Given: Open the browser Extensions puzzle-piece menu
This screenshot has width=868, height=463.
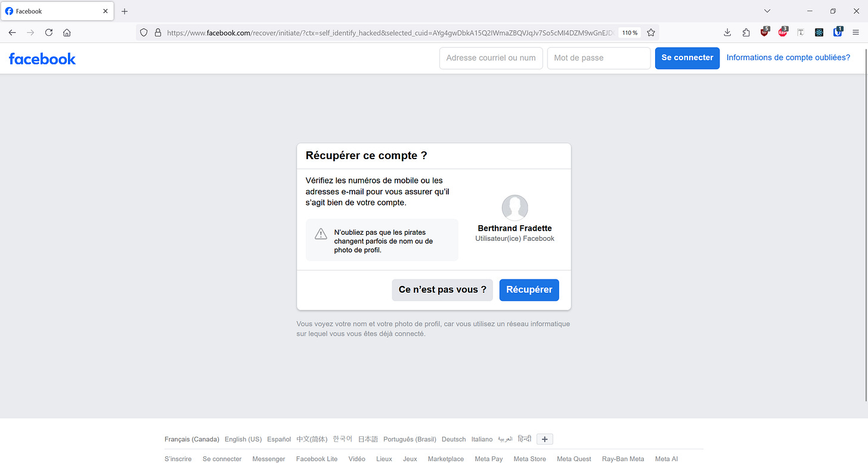Looking at the screenshot, I should 746,32.
